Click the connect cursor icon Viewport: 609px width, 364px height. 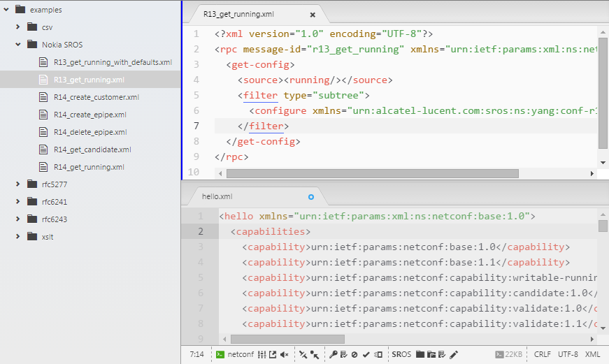pyautogui.click(x=315, y=354)
